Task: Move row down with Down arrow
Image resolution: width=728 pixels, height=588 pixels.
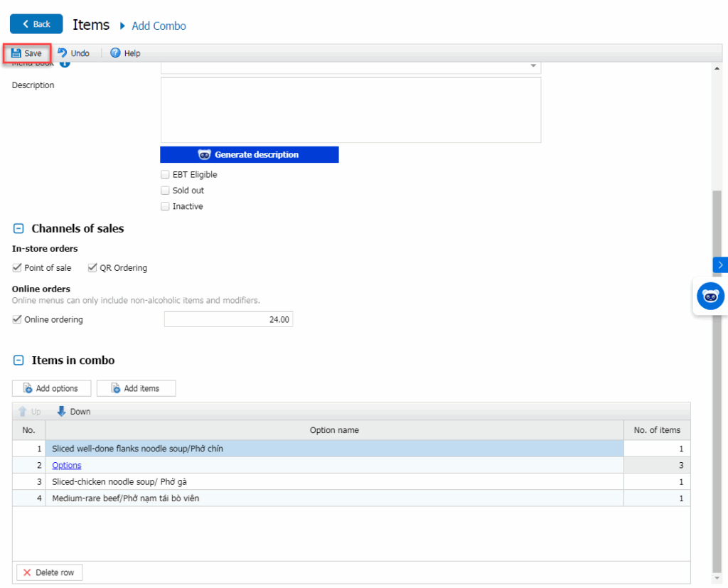Action: (62, 412)
